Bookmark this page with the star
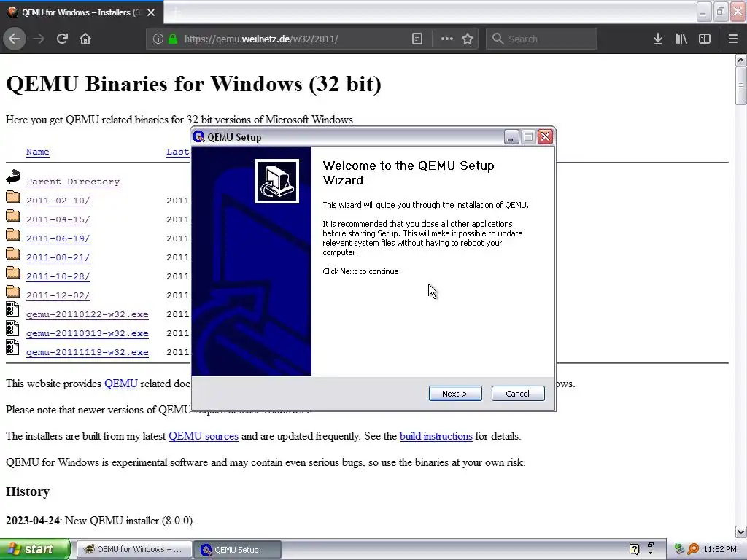747x560 pixels. coord(468,39)
